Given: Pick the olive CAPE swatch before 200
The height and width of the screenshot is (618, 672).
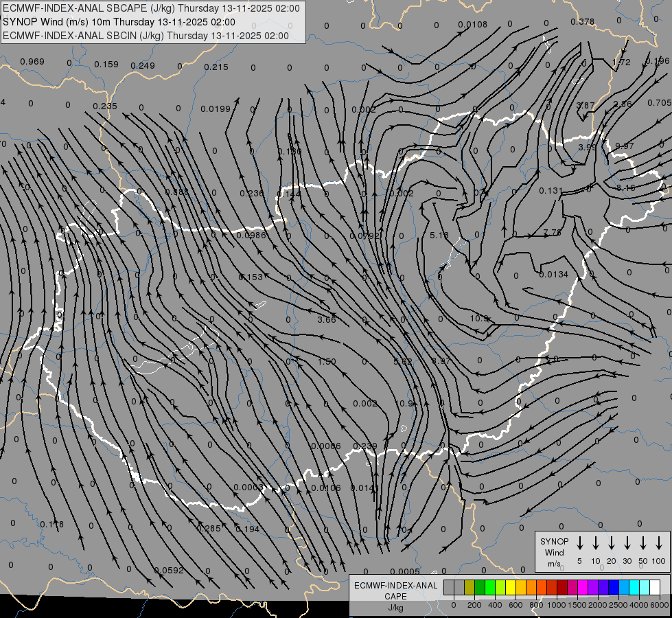Looking at the screenshot, I should pyautogui.click(x=470, y=587).
